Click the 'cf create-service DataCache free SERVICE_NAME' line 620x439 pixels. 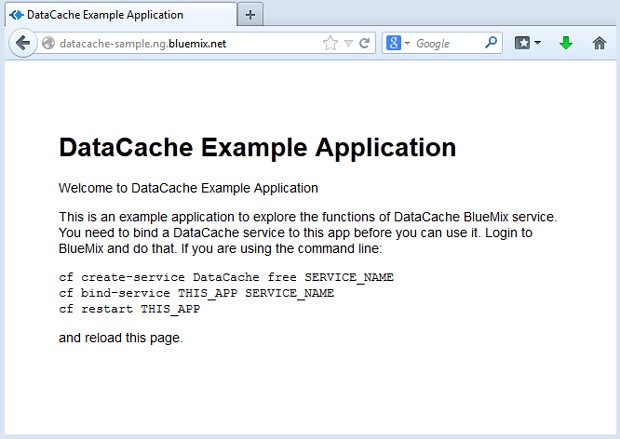point(226,277)
